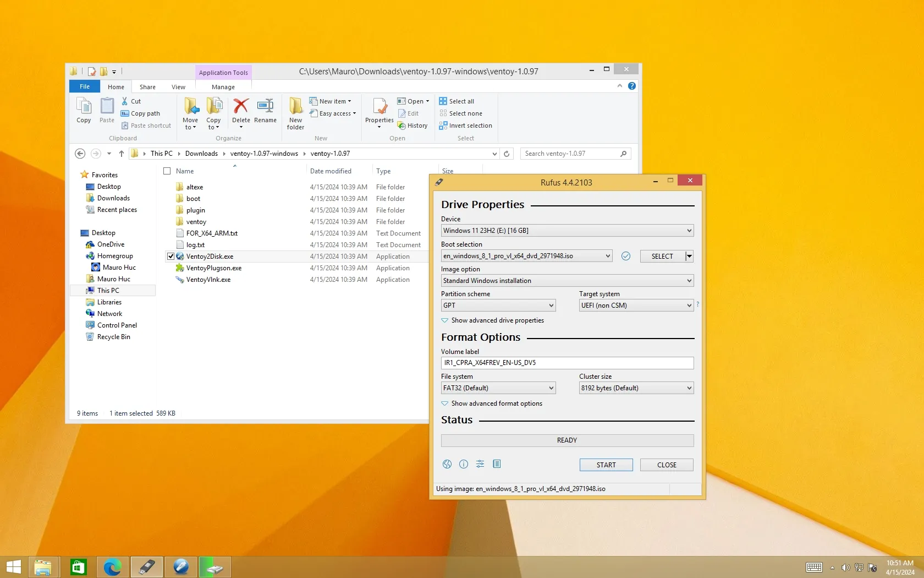Viewport: 924px width, 578px height.
Task: Click the START button in Rufus
Action: pyautogui.click(x=606, y=465)
